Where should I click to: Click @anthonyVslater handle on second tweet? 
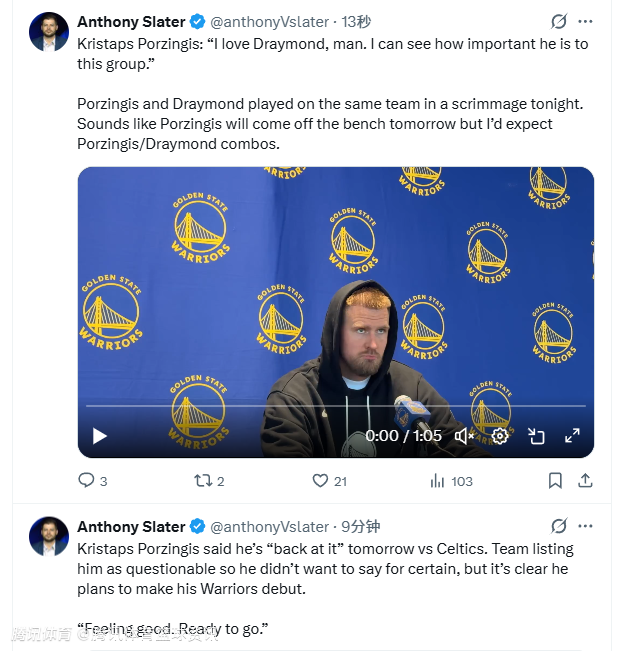(270, 527)
